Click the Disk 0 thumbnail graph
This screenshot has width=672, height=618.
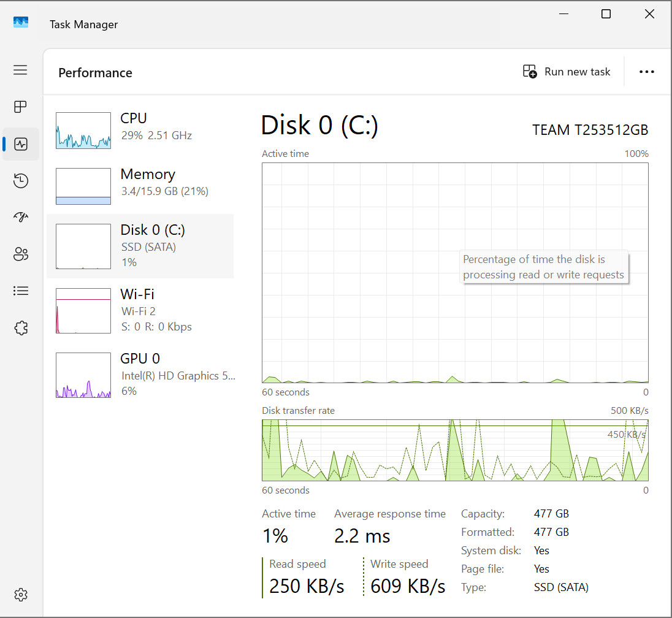pyautogui.click(x=83, y=246)
